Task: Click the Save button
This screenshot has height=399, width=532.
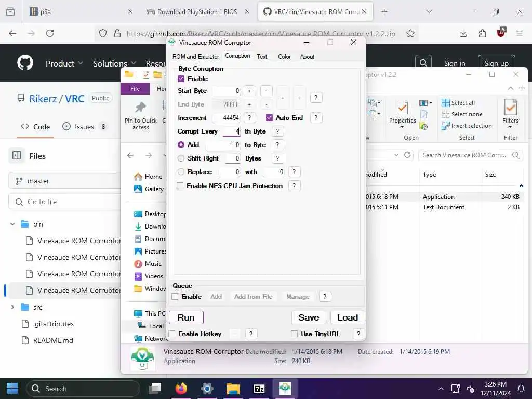Action: pos(309,317)
